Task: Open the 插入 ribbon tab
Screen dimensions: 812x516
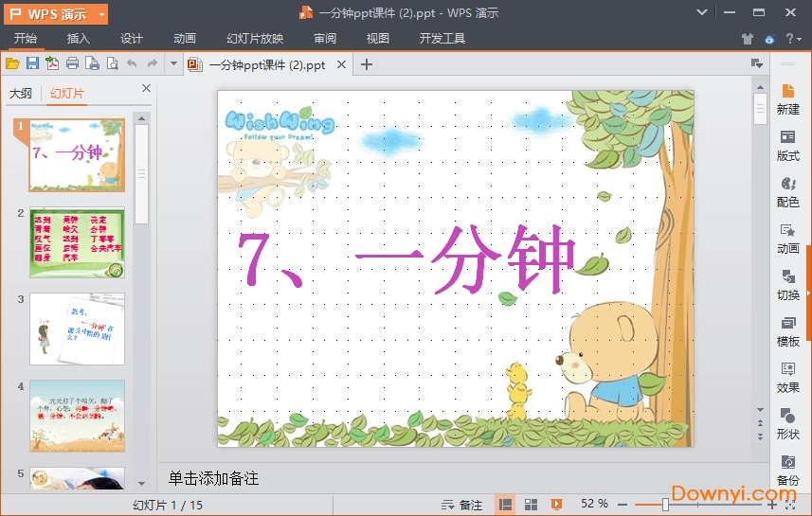Action: (x=79, y=38)
